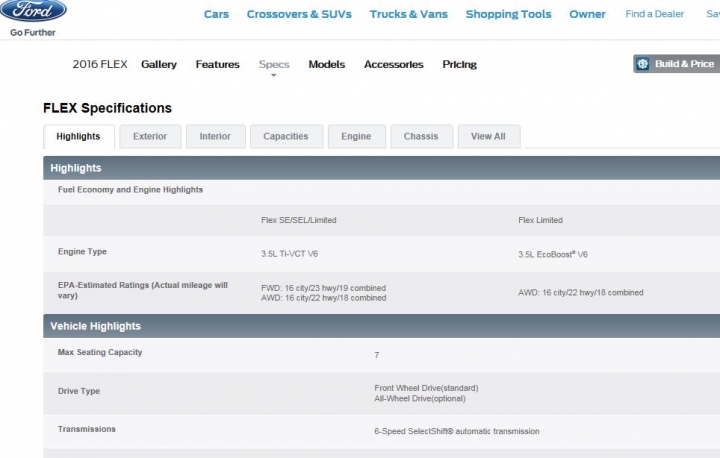Click Front Wheel Drive(standard) text

coord(426,388)
